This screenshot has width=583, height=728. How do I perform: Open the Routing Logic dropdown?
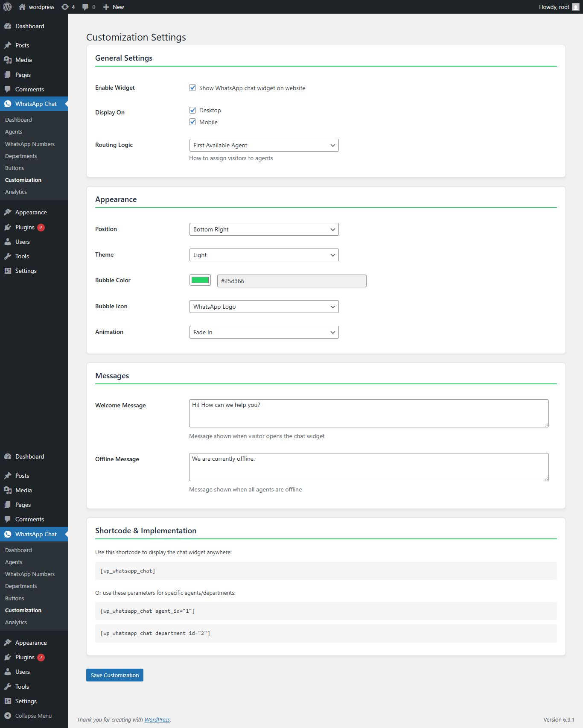coord(264,145)
